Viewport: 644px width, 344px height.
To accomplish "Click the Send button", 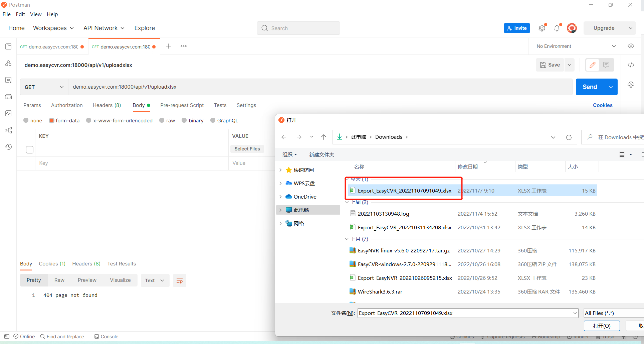I will pyautogui.click(x=590, y=87).
